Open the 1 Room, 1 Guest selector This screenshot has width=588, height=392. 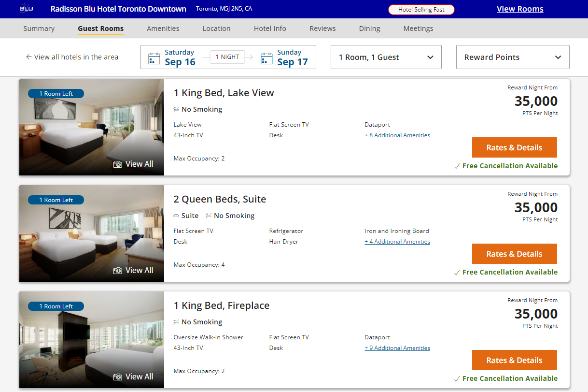pyautogui.click(x=386, y=57)
